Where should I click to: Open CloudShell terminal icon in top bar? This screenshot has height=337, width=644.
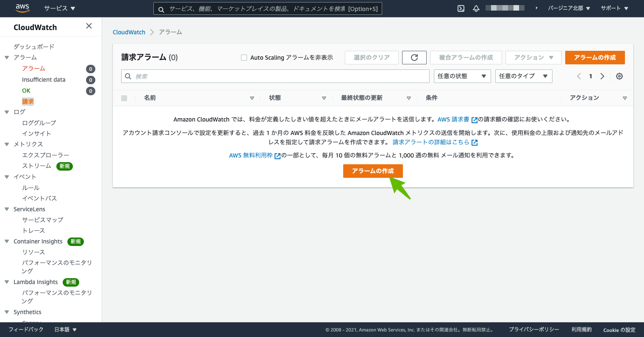[x=461, y=8]
